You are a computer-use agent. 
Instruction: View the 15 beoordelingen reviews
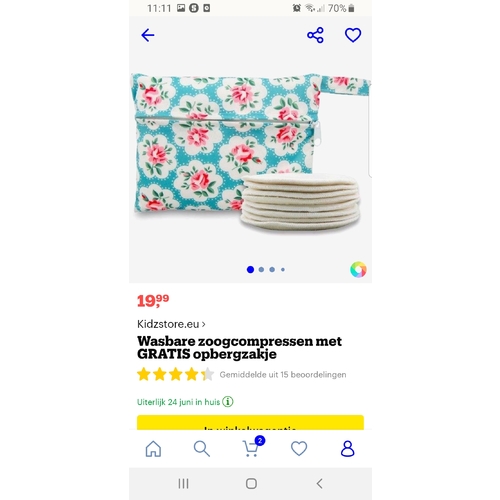coord(283,375)
